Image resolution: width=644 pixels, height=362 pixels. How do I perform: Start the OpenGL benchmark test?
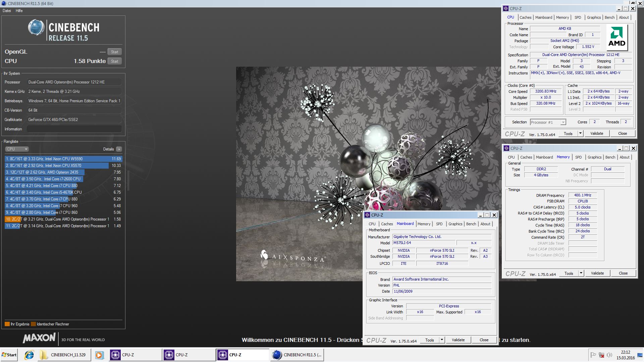[114, 52]
